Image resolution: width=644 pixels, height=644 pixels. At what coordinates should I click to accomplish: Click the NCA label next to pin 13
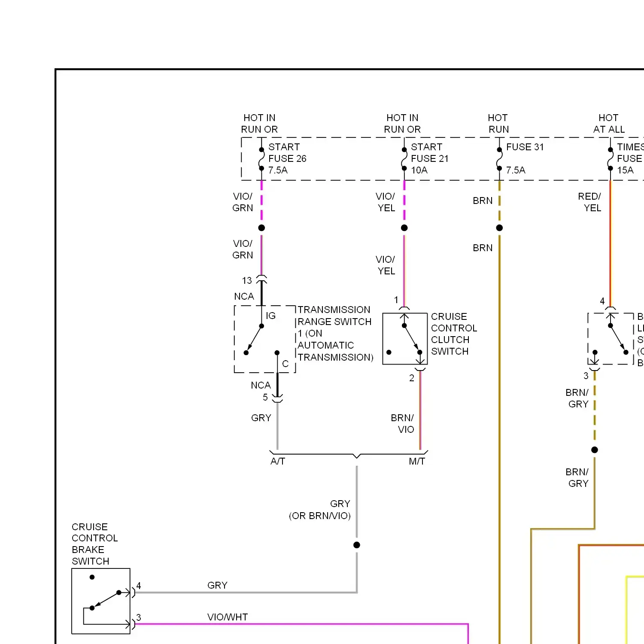click(244, 296)
